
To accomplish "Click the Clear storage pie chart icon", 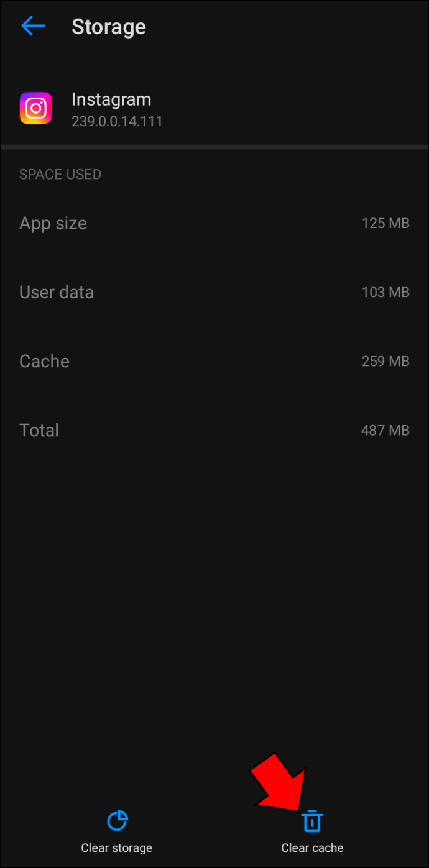I will click(117, 820).
